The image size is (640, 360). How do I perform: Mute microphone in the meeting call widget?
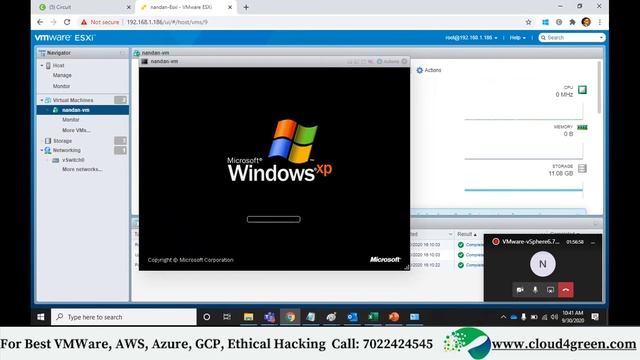tap(535, 290)
